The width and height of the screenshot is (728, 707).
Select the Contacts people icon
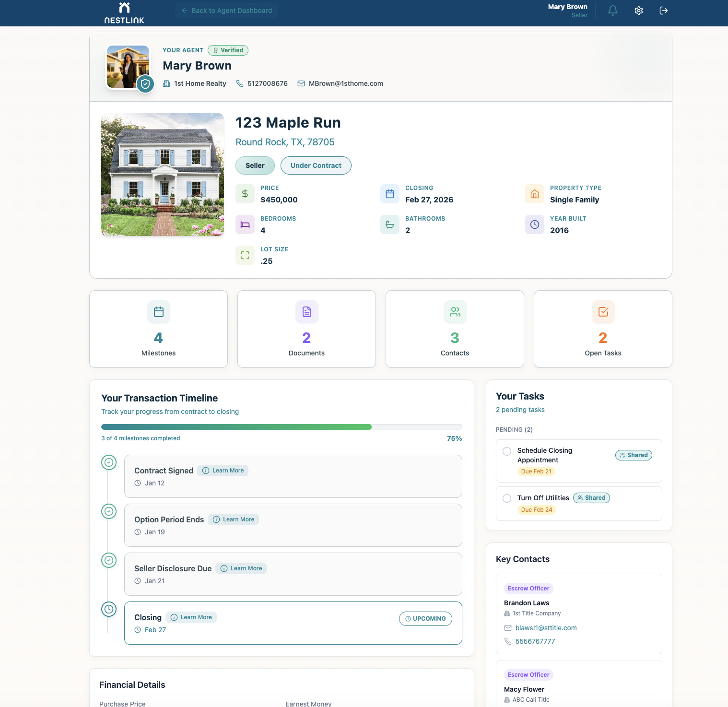point(455,312)
